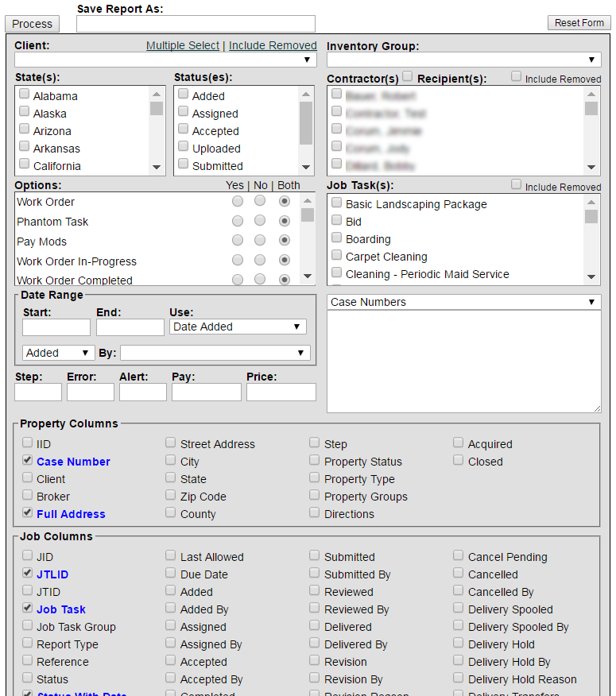Check the Property Status column
The width and height of the screenshot is (616, 696).
(315, 460)
